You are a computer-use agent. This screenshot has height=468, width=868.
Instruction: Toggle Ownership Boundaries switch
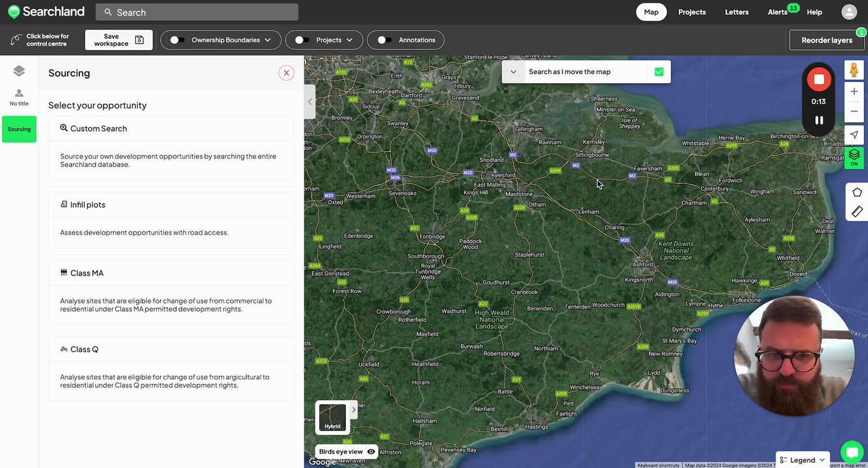point(177,40)
